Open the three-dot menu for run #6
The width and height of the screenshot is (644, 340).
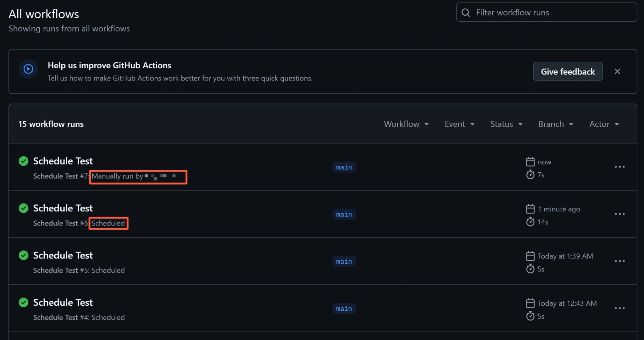click(620, 214)
